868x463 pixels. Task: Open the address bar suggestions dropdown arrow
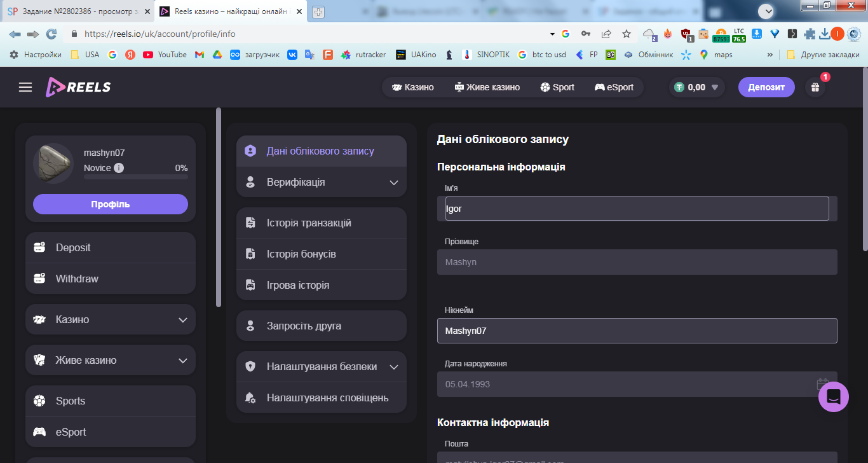pyautogui.click(x=552, y=34)
